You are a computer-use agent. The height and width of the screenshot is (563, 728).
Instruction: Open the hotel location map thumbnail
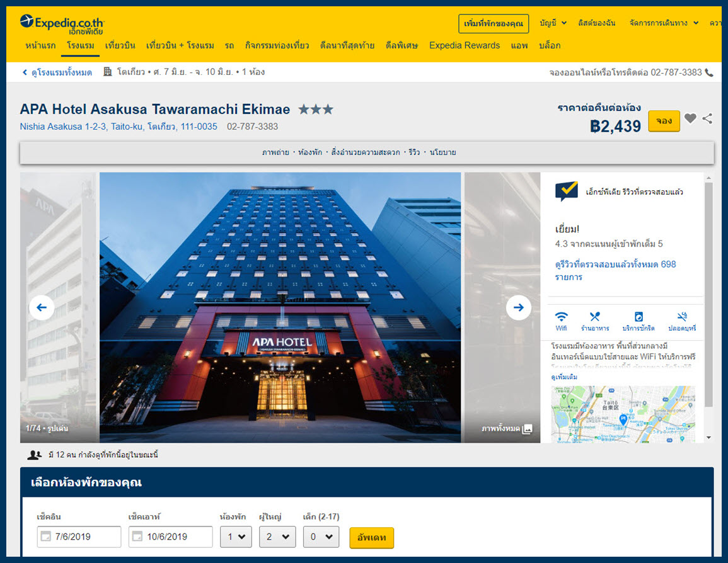point(623,414)
